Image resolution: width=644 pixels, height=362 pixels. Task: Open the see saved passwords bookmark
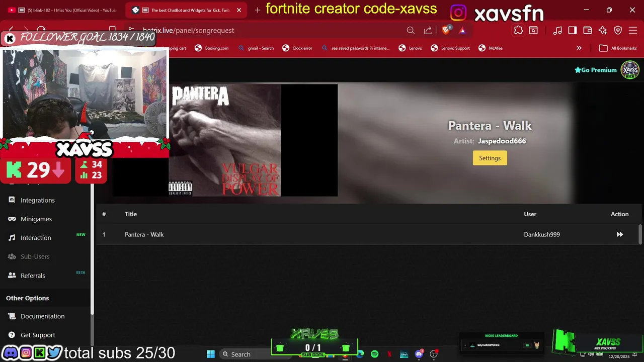355,48
